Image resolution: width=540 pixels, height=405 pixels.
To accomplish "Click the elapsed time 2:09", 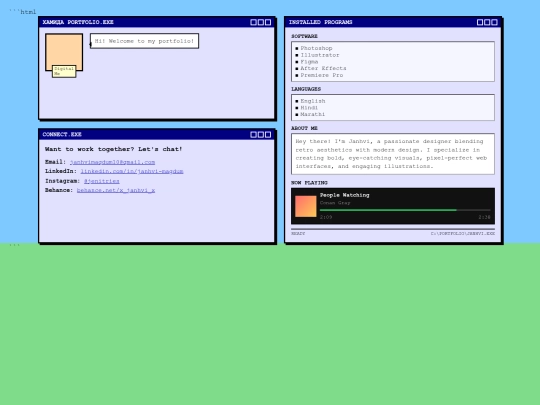I will coord(326,217).
